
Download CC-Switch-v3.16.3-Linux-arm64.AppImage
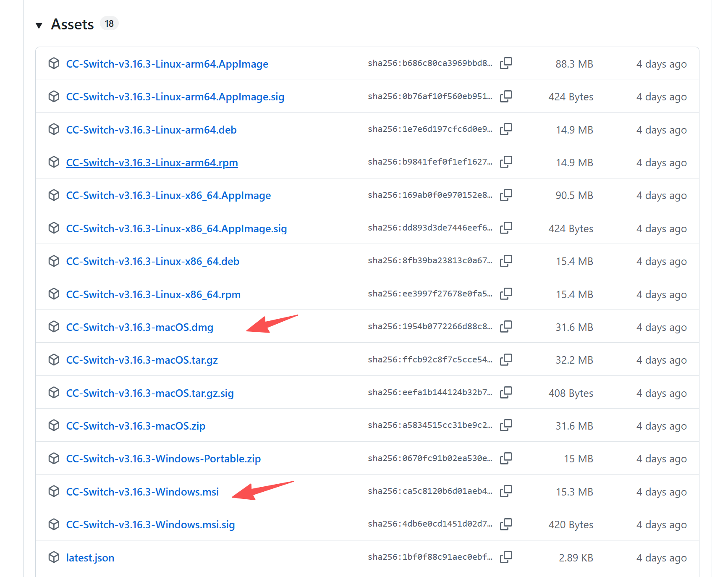[167, 64]
